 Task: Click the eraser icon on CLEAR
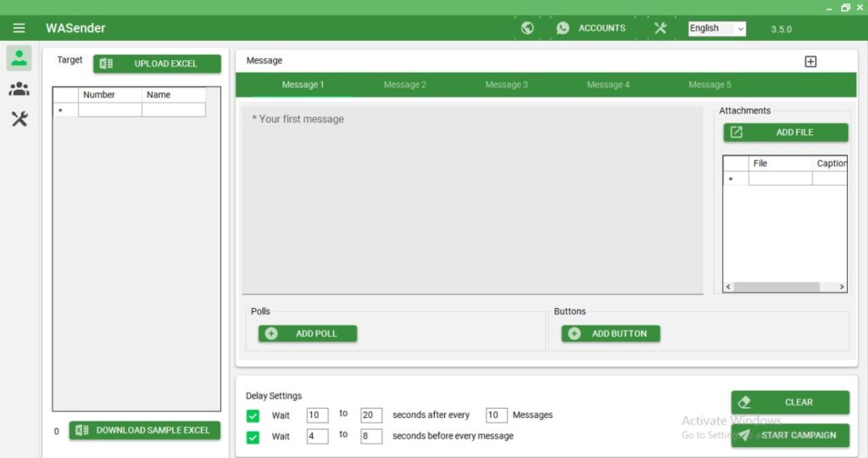coord(744,402)
